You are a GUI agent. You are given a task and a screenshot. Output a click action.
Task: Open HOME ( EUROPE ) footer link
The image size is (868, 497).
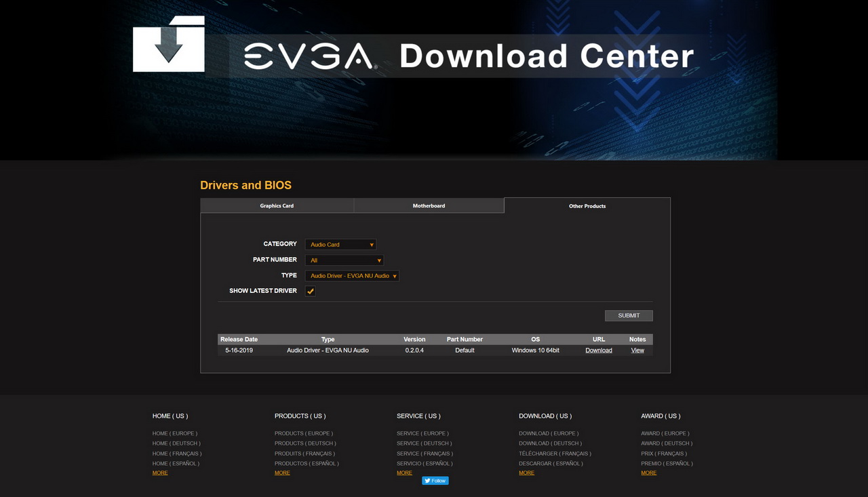coord(175,433)
